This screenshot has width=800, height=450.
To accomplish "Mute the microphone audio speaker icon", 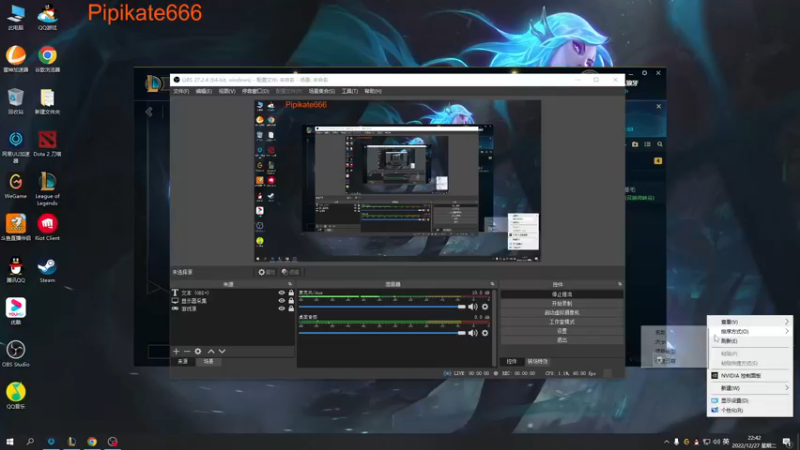I will (472, 307).
